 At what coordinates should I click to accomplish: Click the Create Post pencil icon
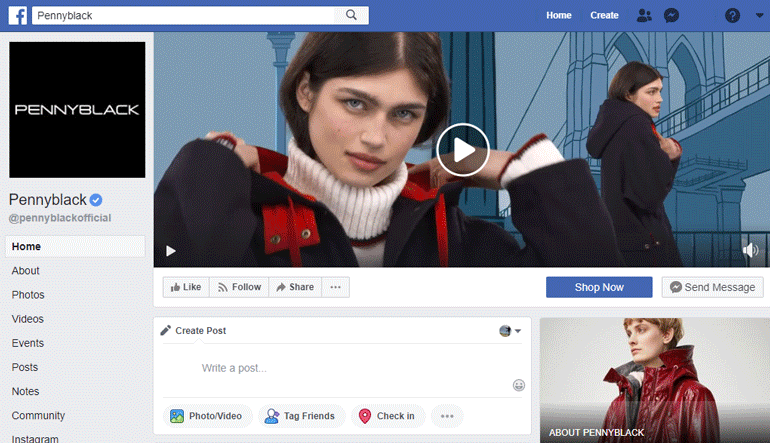click(x=165, y=330)
